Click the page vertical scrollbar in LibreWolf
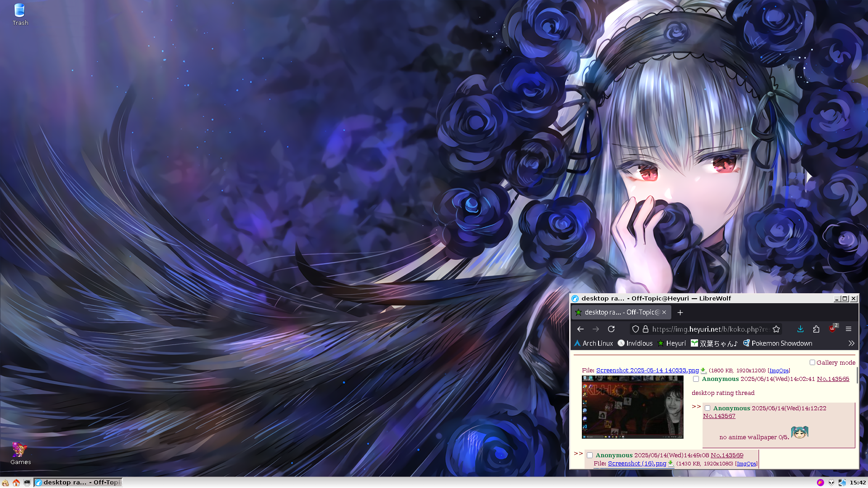868x488 pixels. tap(857, 375)
